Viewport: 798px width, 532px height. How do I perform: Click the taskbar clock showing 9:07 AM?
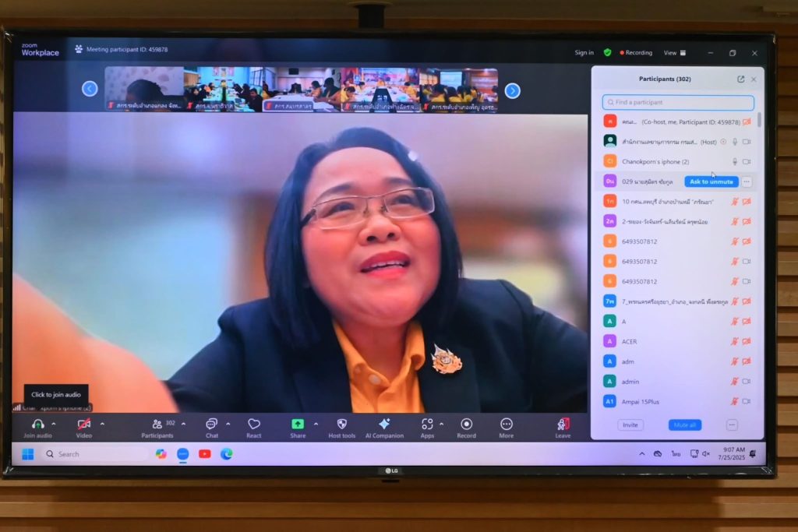(731, 453)
